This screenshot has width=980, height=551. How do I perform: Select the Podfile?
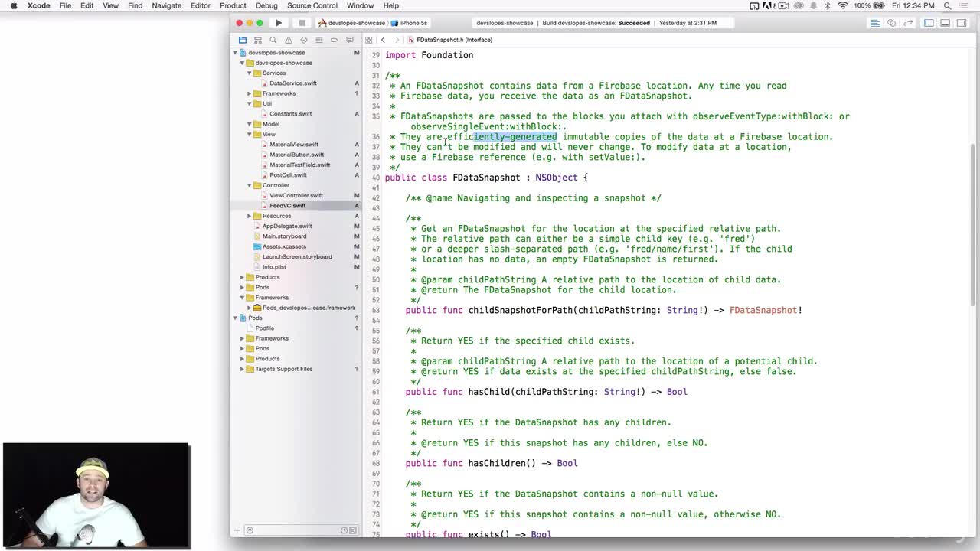(264, 328)
